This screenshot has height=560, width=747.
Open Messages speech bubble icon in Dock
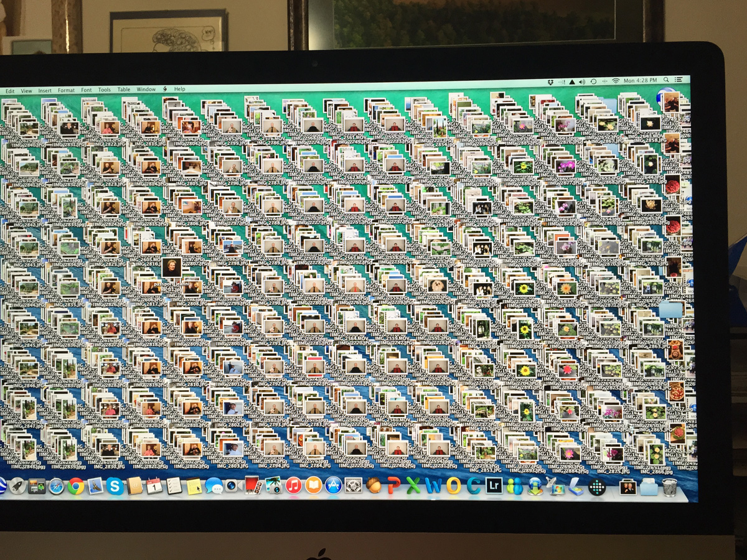tap(214, 485)
